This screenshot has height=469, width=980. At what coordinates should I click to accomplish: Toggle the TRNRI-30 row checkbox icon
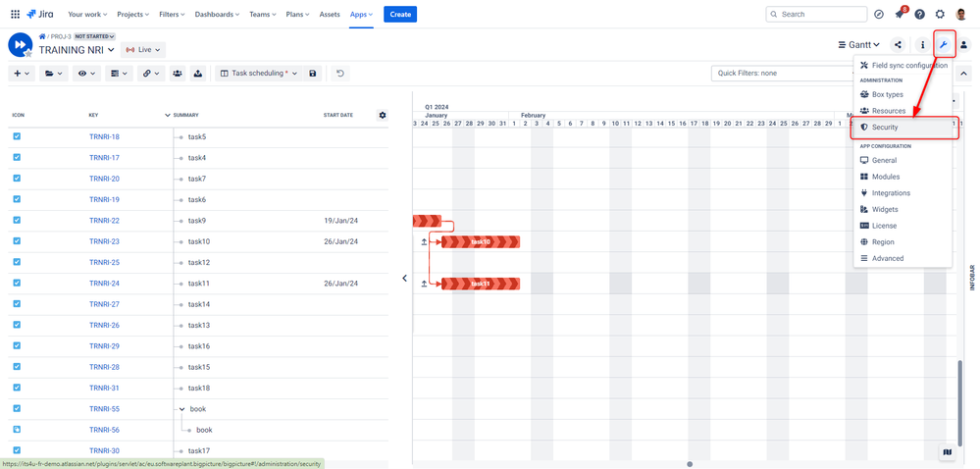click(x=17, y=450)
